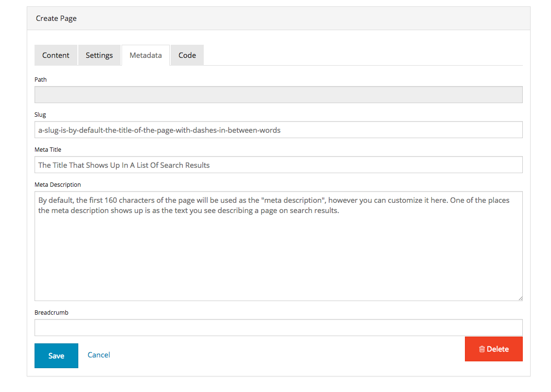The height and width of the screenshot is (392, 551).
Task: Click the Meta Title label
Action: point(48,150)
